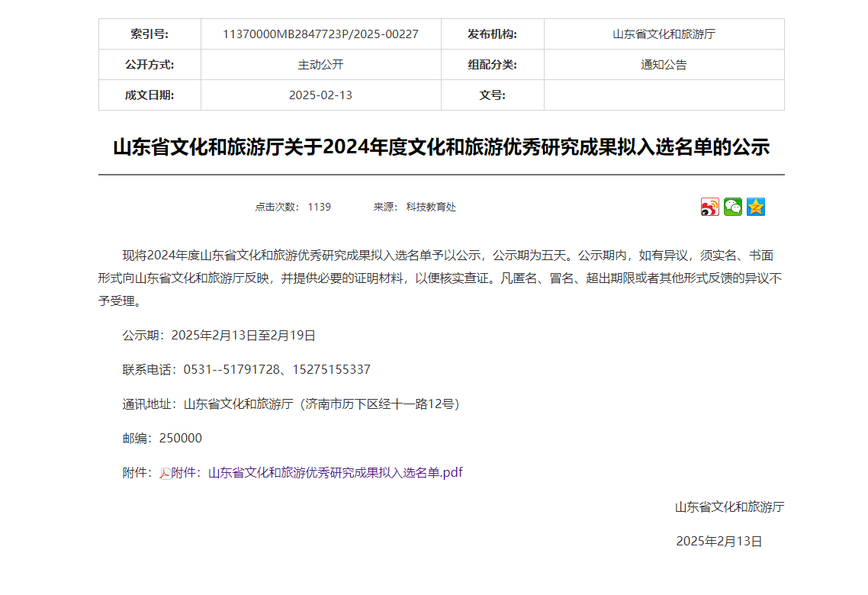The height and width of the screenshot is (595, 868).
Task: Click the empty 文号 value cell
Action: coord(664,95)
